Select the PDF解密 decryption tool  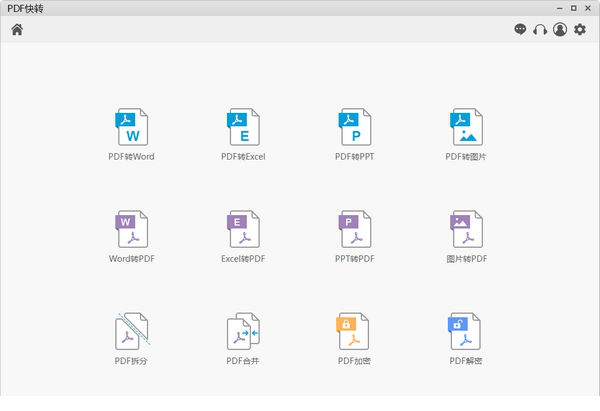[x=467, y=331]
